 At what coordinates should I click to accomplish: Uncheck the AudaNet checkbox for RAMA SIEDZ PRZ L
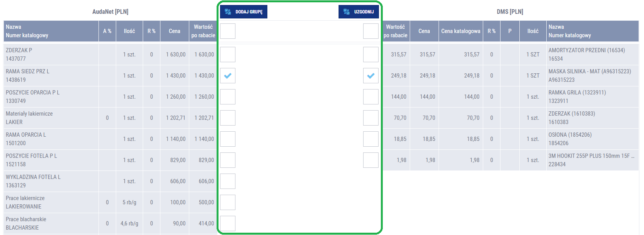coord(228,76)
